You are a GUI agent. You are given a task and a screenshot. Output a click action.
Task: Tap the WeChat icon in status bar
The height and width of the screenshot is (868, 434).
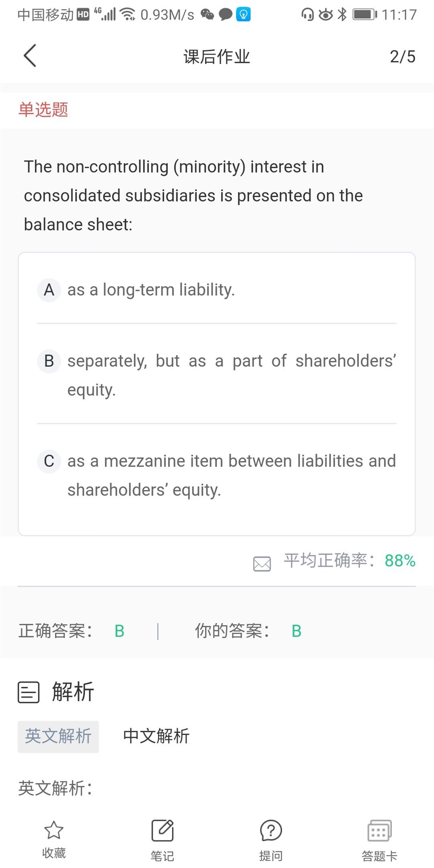tap(207, 14)
